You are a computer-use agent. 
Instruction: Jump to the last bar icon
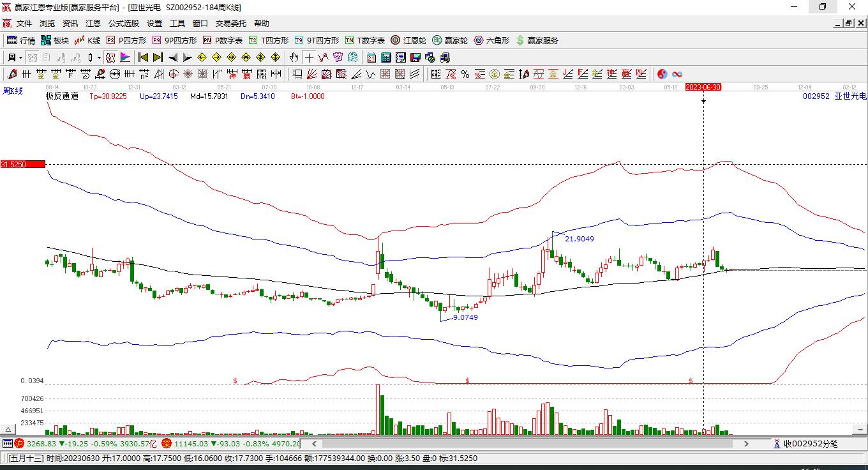click(x=158, y=57)
